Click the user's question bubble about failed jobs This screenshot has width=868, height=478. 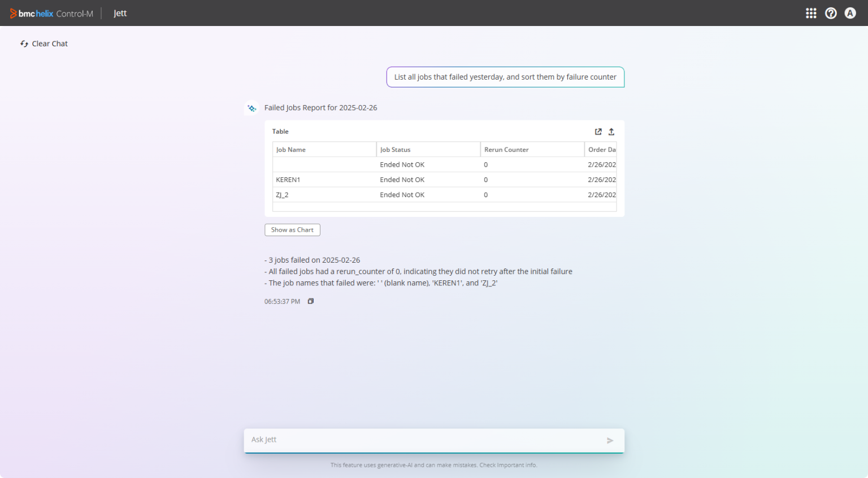coord(505,77)
